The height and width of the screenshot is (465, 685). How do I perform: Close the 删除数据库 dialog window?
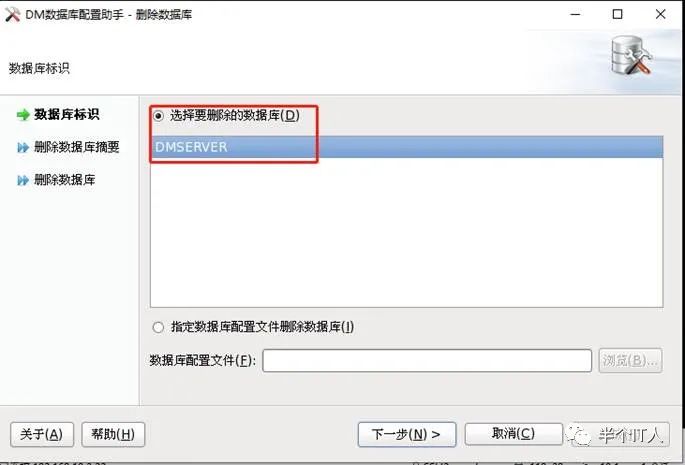(661, 14)
